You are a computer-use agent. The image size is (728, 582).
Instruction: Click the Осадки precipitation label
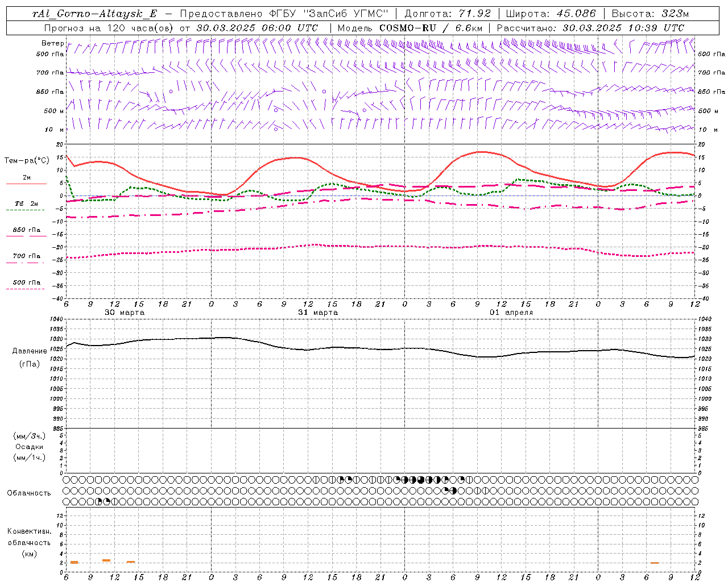point(30,447)
